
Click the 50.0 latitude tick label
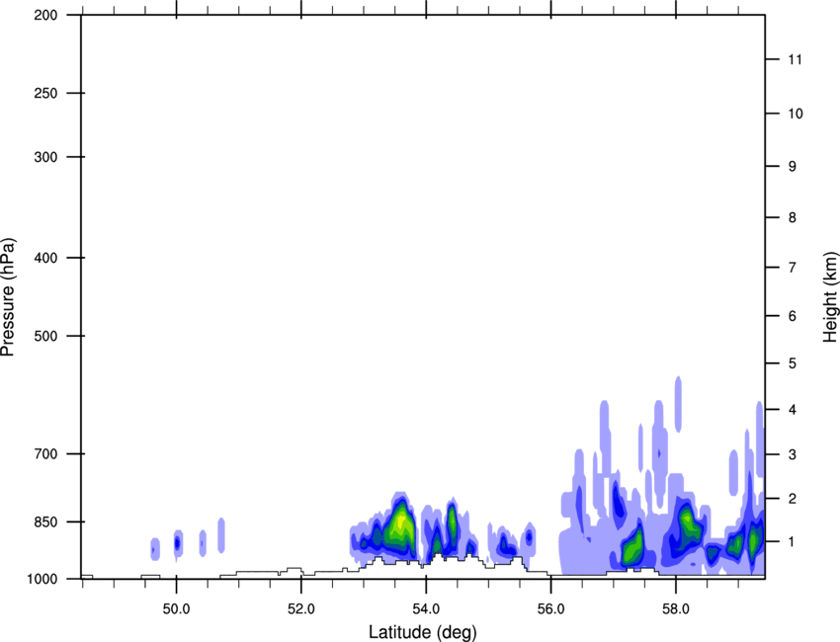[x=177, y=609]
